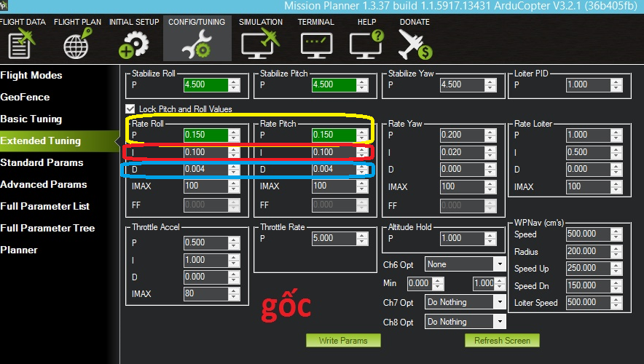Open the Simulation monitor icon

(260, 44)
